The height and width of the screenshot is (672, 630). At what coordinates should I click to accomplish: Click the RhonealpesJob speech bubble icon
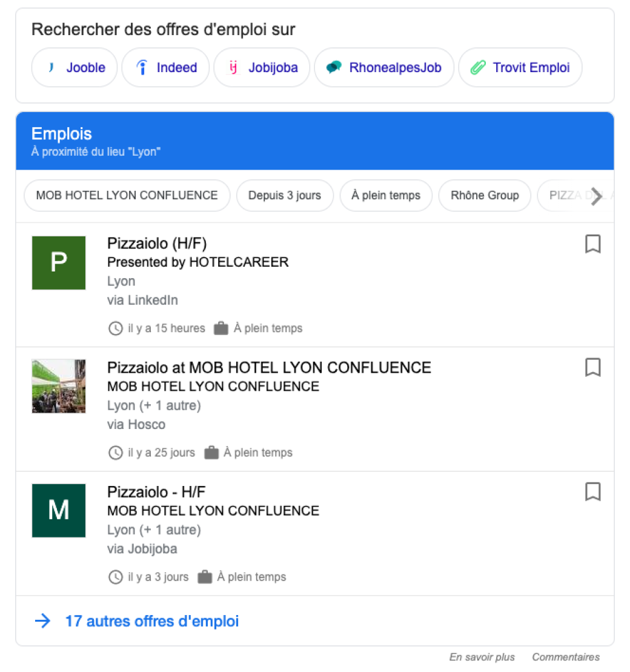point(334,67)
